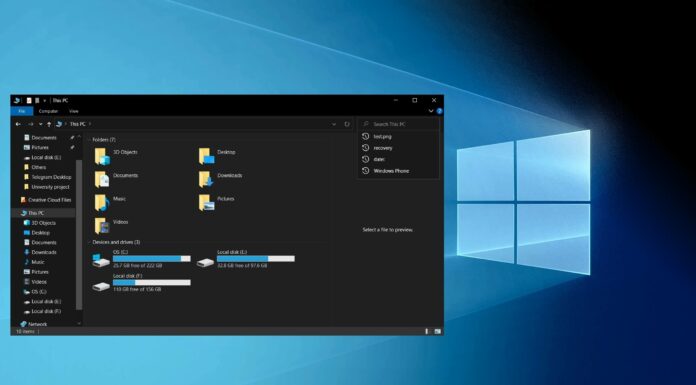Open the View ribbon tab

coord(74,111)
